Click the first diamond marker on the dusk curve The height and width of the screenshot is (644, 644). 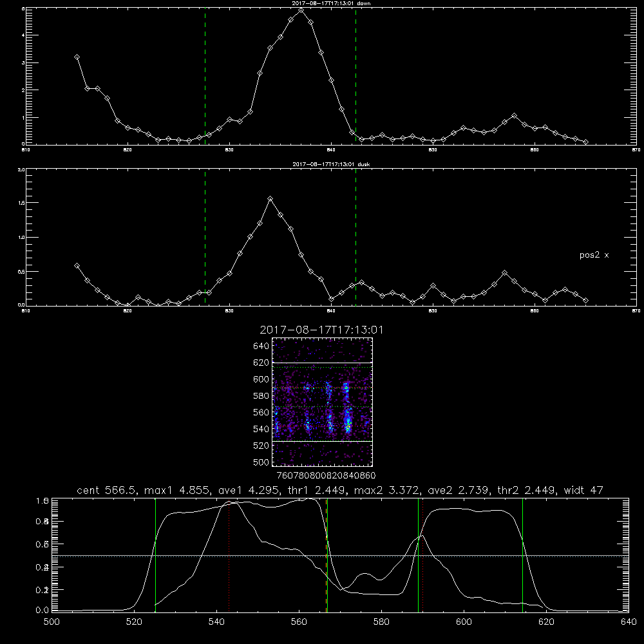(77, 266)
